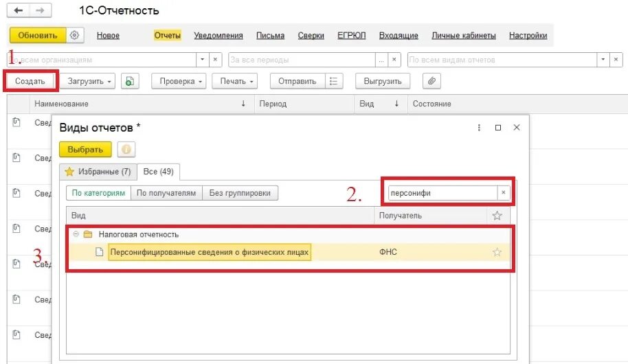Select the Налоговая отчетность folder row
Viewport: 628px width, 364px height.
[289, 234]
